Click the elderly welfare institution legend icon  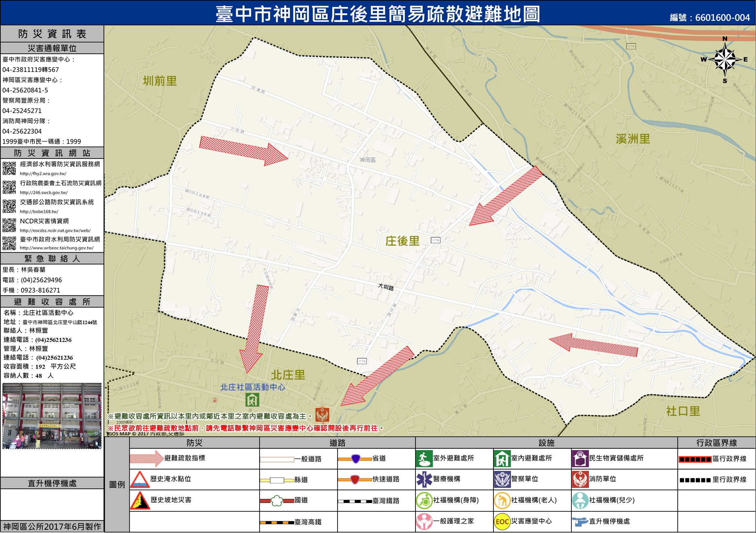coord(502,500)
